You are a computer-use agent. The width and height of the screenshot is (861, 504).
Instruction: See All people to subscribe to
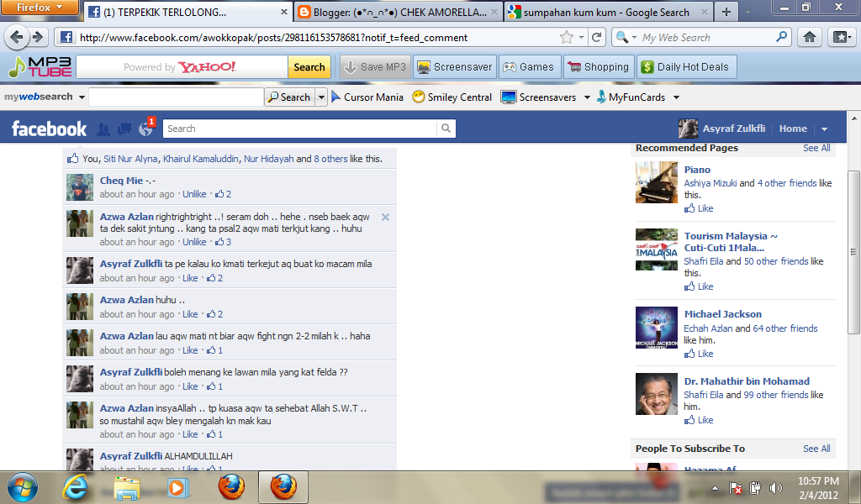coord(816,449)
